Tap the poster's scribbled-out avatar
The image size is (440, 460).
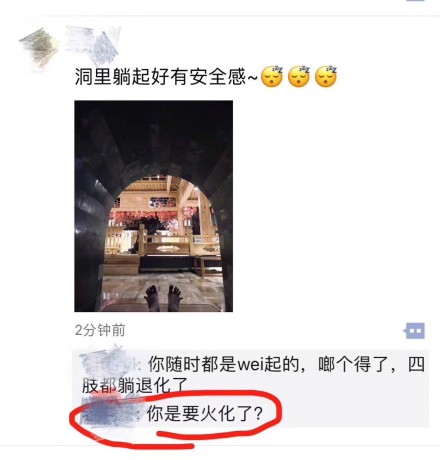click(x=39, y=49)
